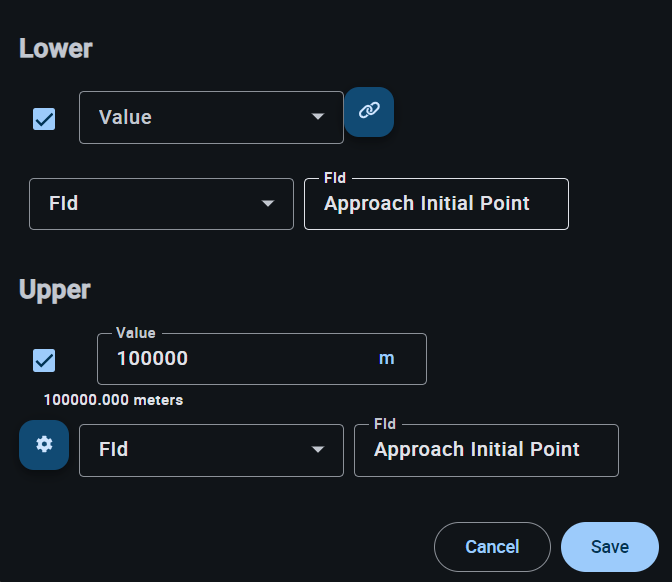The height and width of the screenshot is (582, 672).
Task: Click the caret arrow of Upper FId dropdown
Action: pos(318,450)
